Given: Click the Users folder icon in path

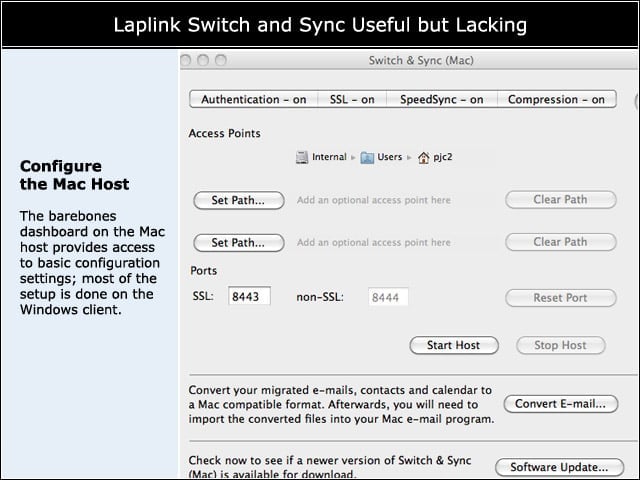Looking at the screenshot, I should [367, 158].
